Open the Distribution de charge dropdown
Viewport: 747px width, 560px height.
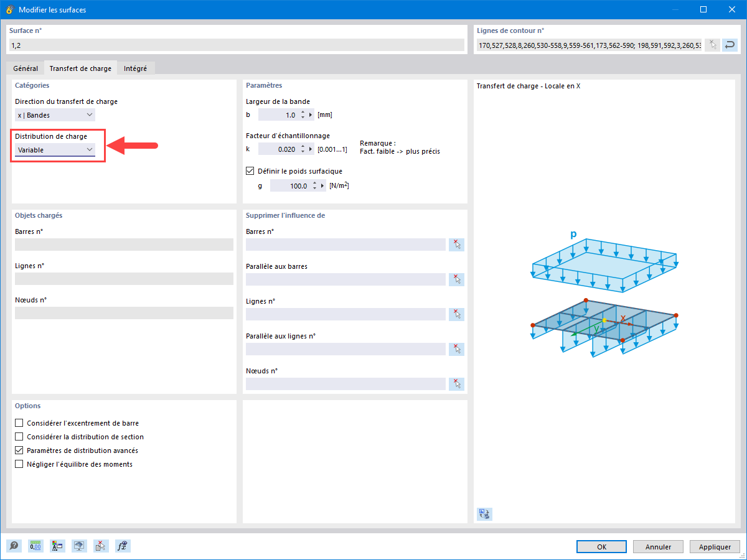(55, 150)
